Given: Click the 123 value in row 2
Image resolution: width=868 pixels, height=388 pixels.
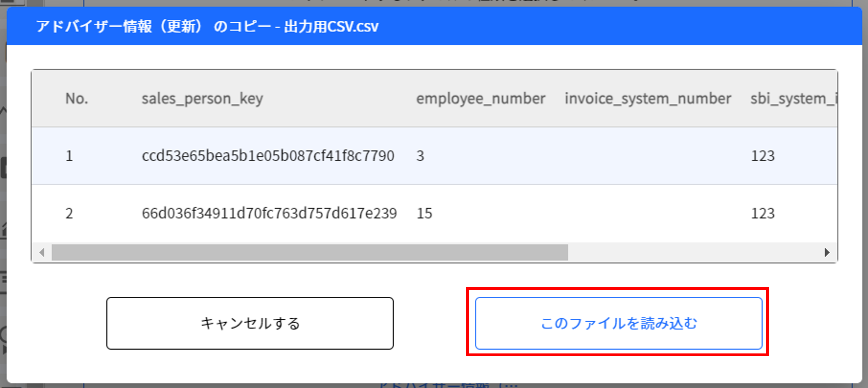Looking at the screenshot, I should 763,213.
